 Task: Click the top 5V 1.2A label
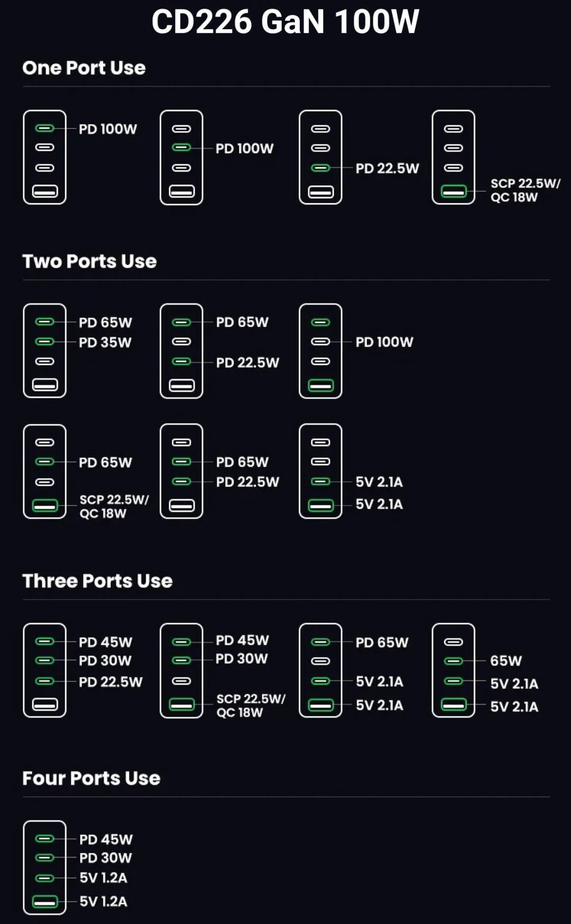click(x=103, y=878)
